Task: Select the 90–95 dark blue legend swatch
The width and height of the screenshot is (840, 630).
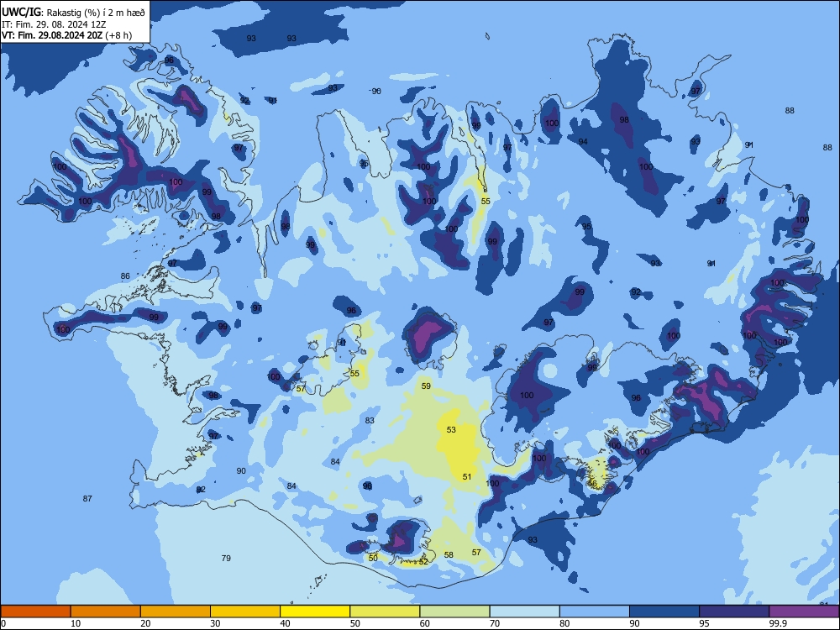Action: click(x=664, y=612)
